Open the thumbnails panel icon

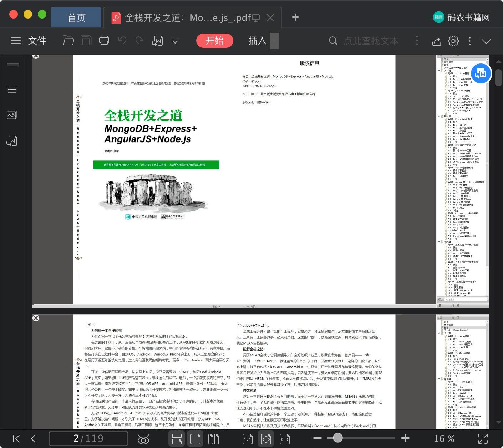(x=12, y=115)
